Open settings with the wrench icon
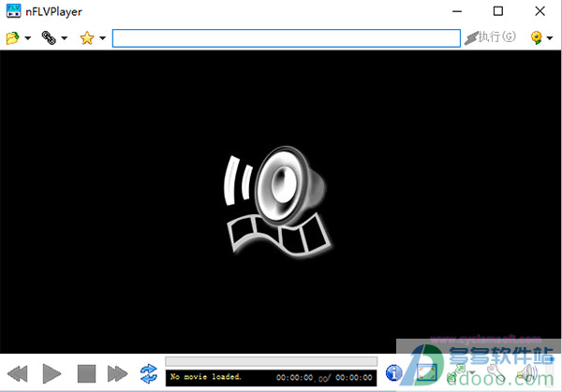 (496, 372)
